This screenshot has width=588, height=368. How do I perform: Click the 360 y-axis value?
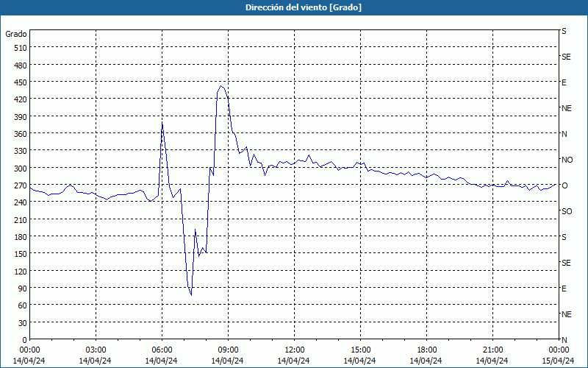(x=21, y=134)
